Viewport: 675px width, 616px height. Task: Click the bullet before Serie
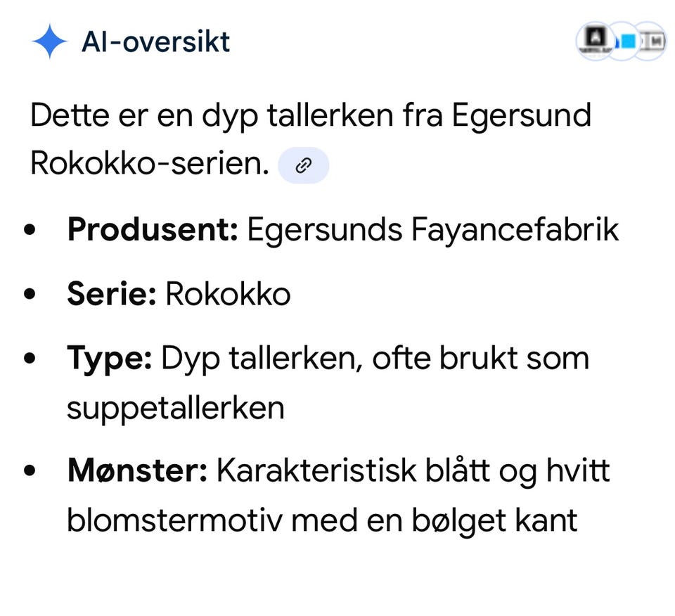(30, 294)
